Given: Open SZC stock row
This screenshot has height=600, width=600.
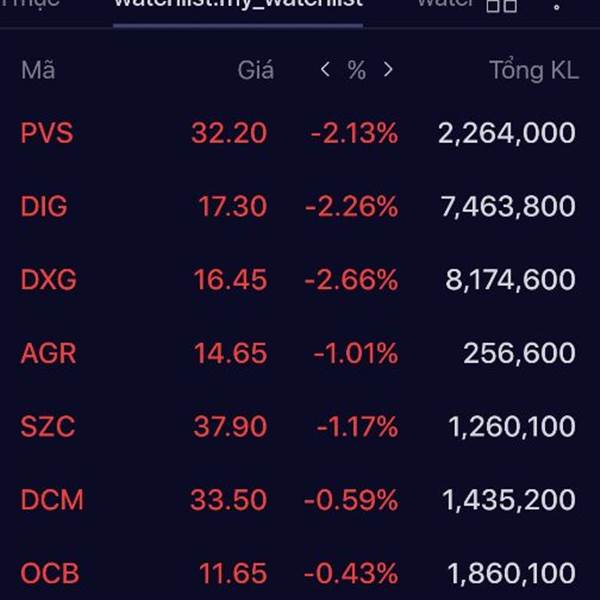Looking at the screenshot, I should [300, 426].
